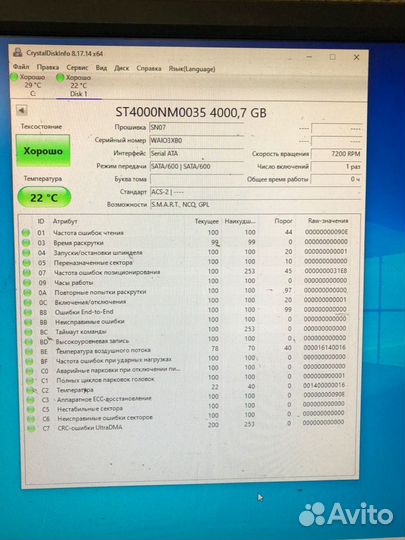Select raw value 000016140016

point(324,348)
